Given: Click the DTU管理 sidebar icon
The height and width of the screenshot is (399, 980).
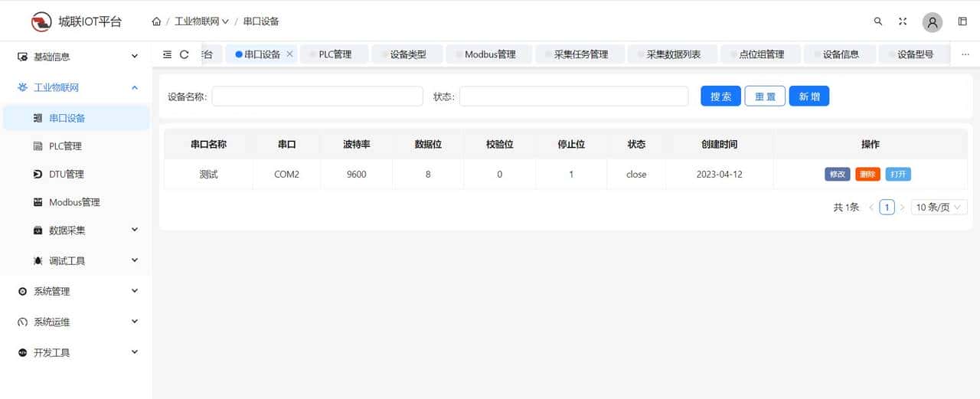Looking at the screenshot, I should [38, 175].
